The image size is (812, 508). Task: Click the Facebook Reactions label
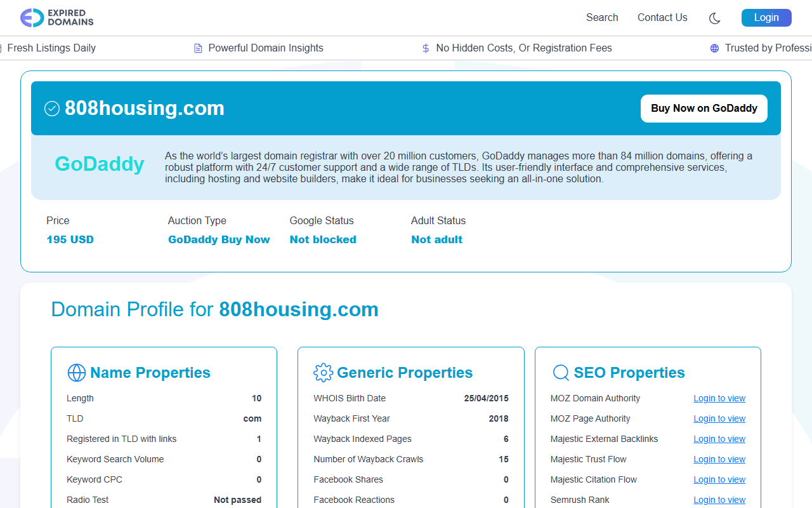click(x=354, y=500)
